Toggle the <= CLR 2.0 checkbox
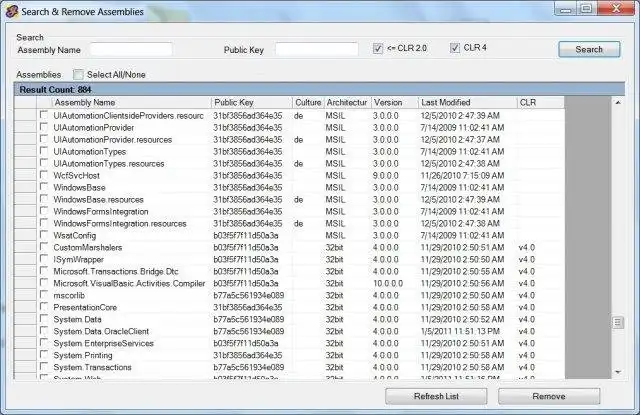This screenshot has width=640, height=415. coord(378,48)
